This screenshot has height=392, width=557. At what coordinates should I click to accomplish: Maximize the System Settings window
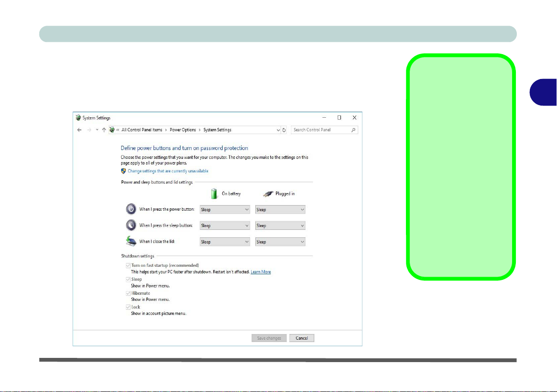coord(339,117)
